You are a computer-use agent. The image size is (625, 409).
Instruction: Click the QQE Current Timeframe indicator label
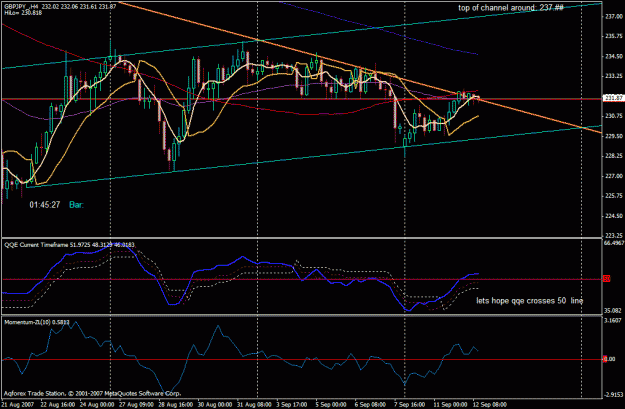pyautogui.click(x=69, y=245)
